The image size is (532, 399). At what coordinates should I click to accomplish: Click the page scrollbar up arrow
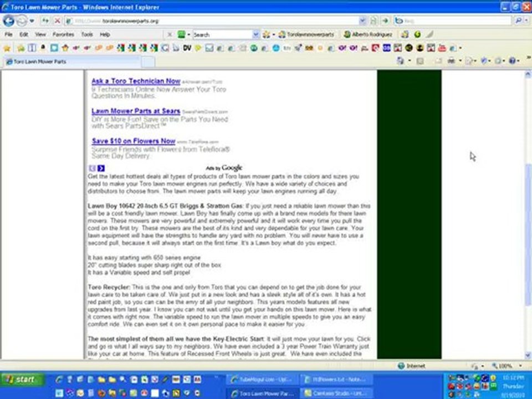coord(528,74)
